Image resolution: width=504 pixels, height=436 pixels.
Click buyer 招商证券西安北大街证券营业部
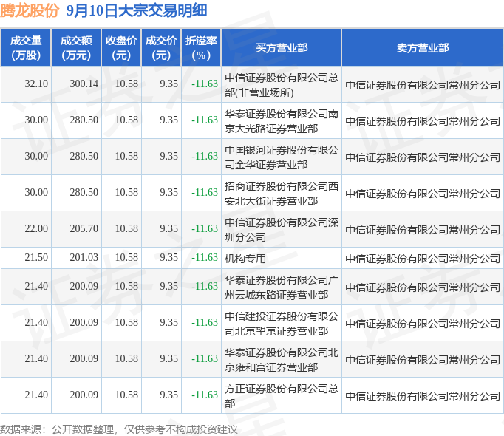(x=282, y=194)
